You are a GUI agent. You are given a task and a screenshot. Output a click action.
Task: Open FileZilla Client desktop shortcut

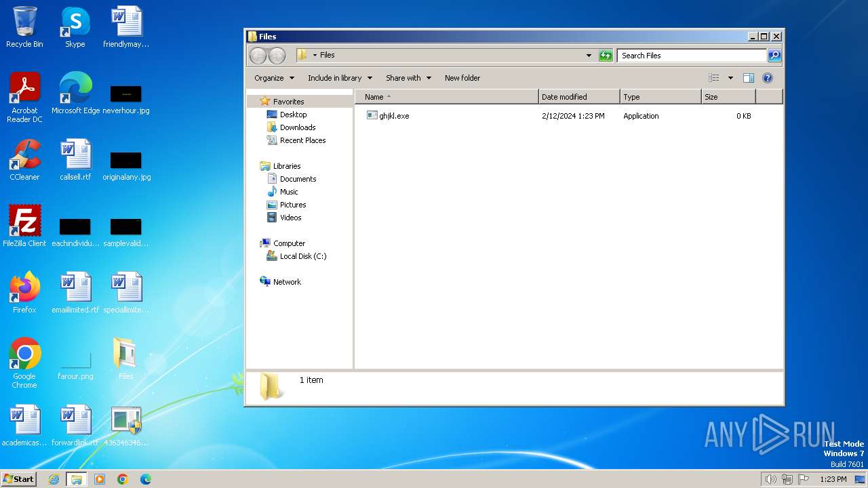[24, 226]
